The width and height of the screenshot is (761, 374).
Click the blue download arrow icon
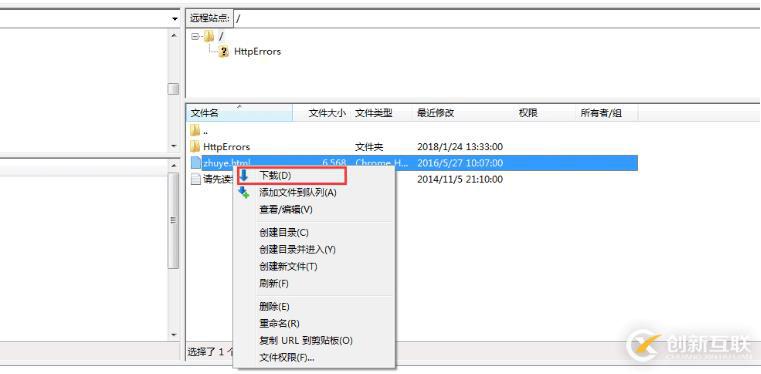click(244, 175)
